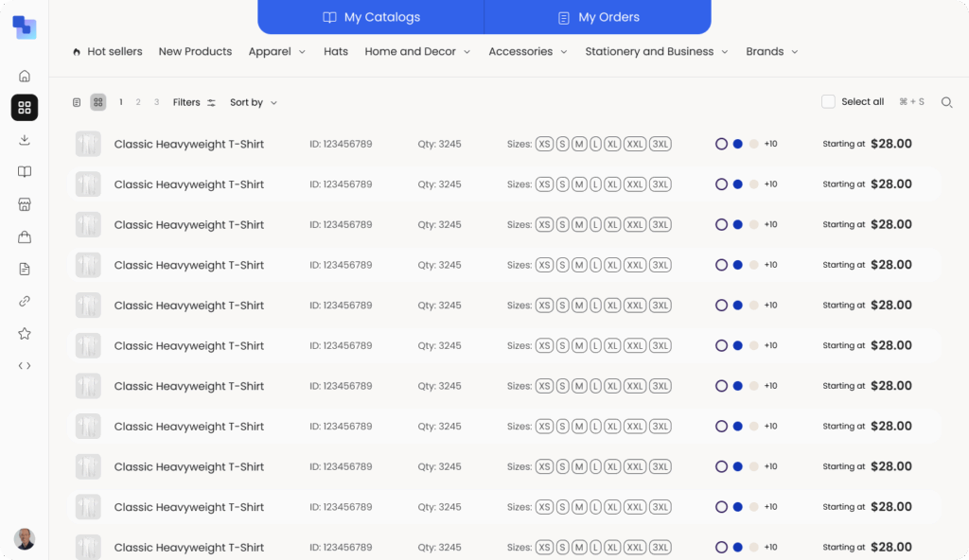Expand the Apparel category menu

click(276, 51)
